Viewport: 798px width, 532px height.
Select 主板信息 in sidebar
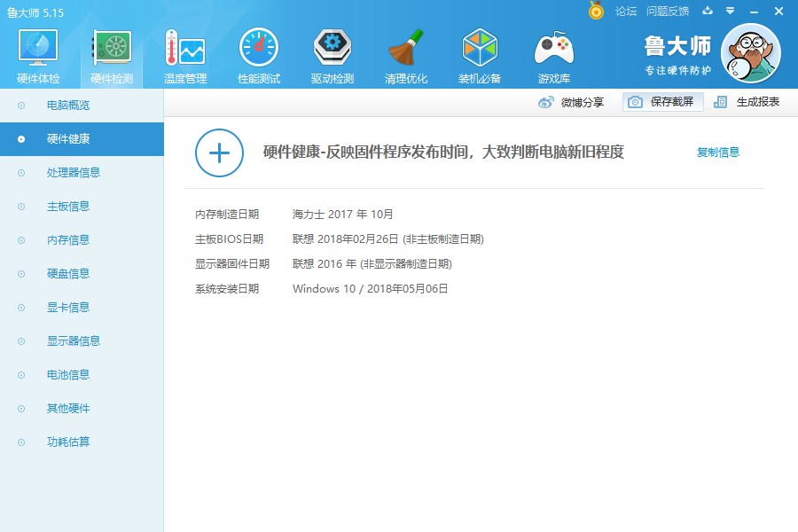(x=82, y=207)
